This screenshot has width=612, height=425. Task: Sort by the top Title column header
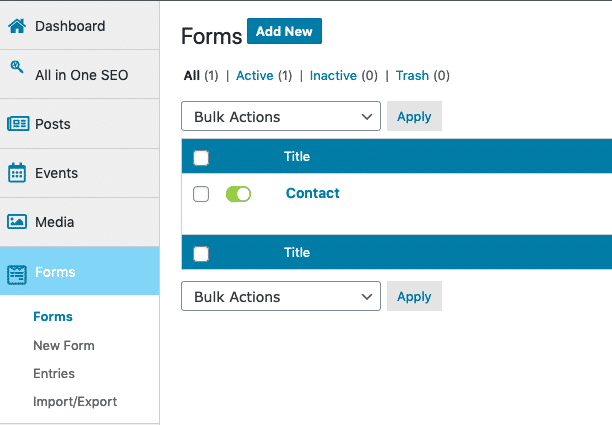pyautogui.click(x=297, y=156)
